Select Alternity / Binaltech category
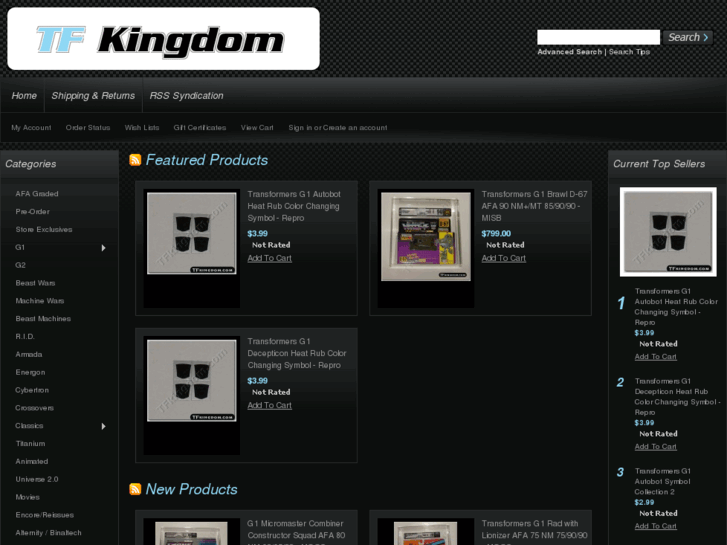The height and width of the screenshot is (545, 727). point(48,533)
